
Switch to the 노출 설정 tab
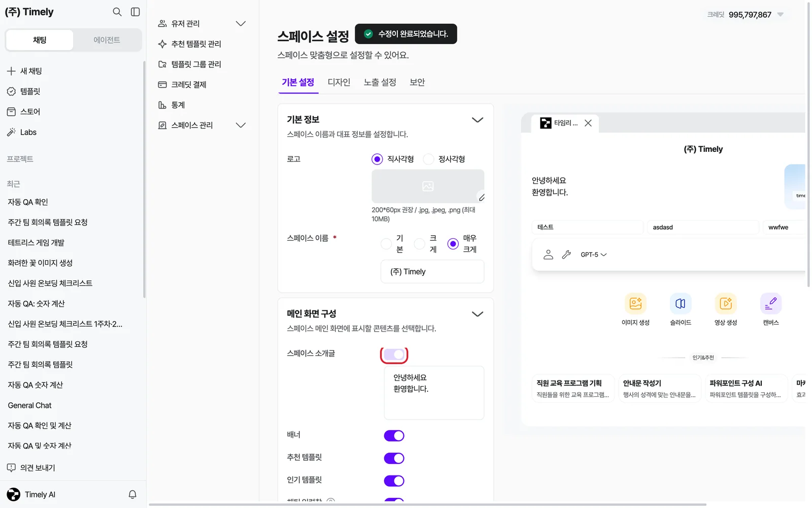380,82
